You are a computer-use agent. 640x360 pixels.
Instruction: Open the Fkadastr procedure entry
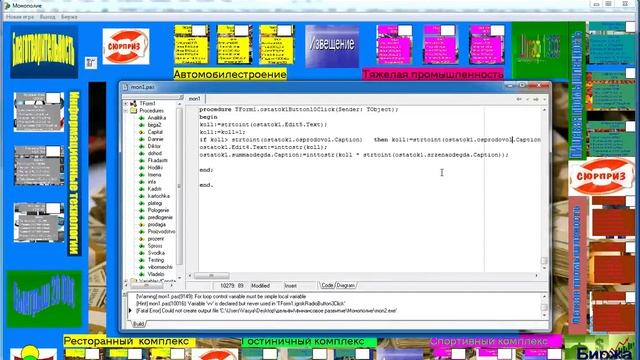click(157, 160)
